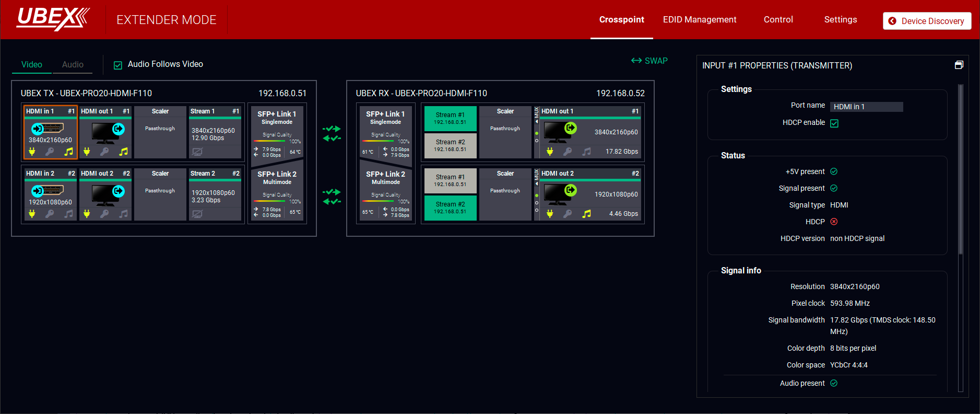Switch to the Audio tab
This screenshot has height=414, width=980.
tap(73, 64)
